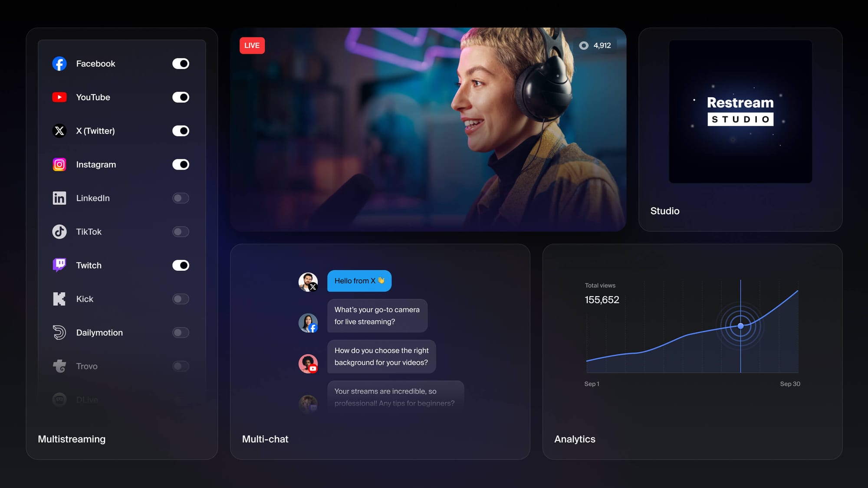Click the Facebook platform icon
The image size is (868, 488).
point(59,63)
